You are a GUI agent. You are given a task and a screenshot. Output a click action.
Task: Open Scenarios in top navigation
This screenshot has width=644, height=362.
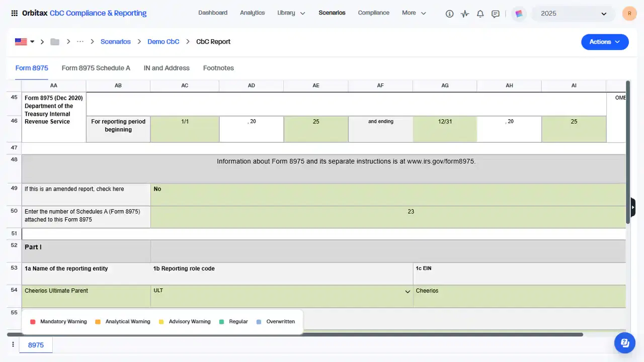pyautogui.click(x=332, y=13)
